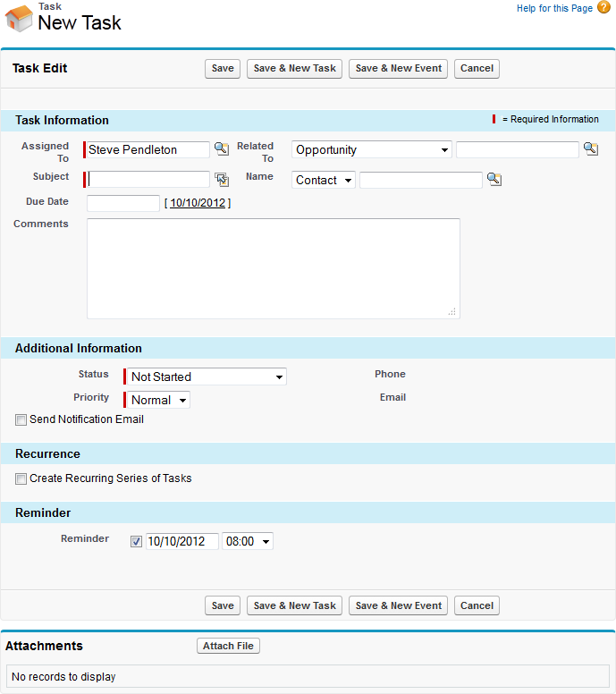This screenshot has width=616, height=694.
Task: Click the 10/10/2012 due date link
Action: tap(198, 203)
